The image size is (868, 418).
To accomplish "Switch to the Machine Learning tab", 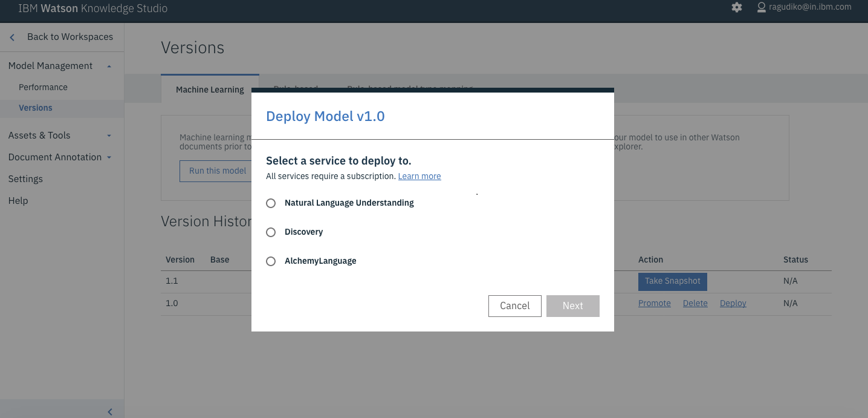I will pyautogui.click(x=210, y=90).
